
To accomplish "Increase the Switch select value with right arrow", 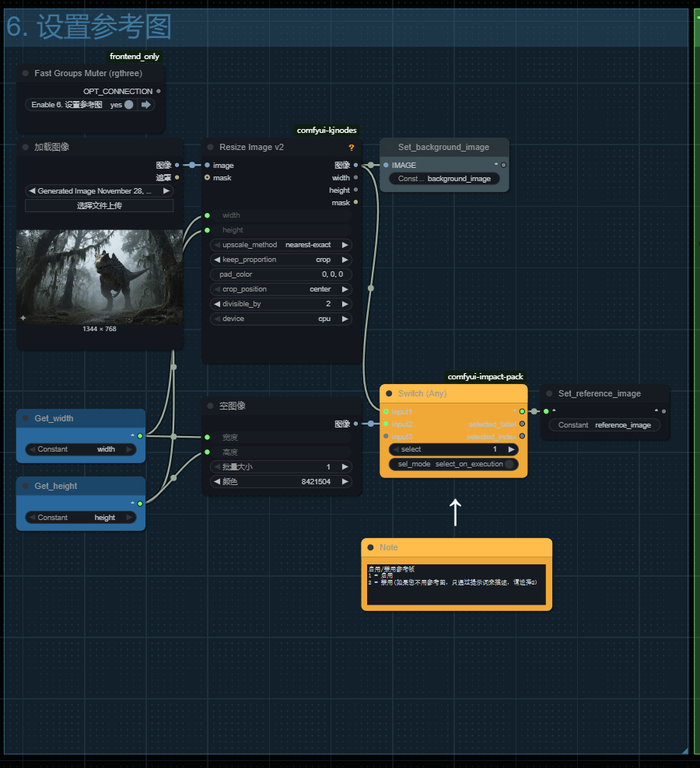I will (511, 449).
